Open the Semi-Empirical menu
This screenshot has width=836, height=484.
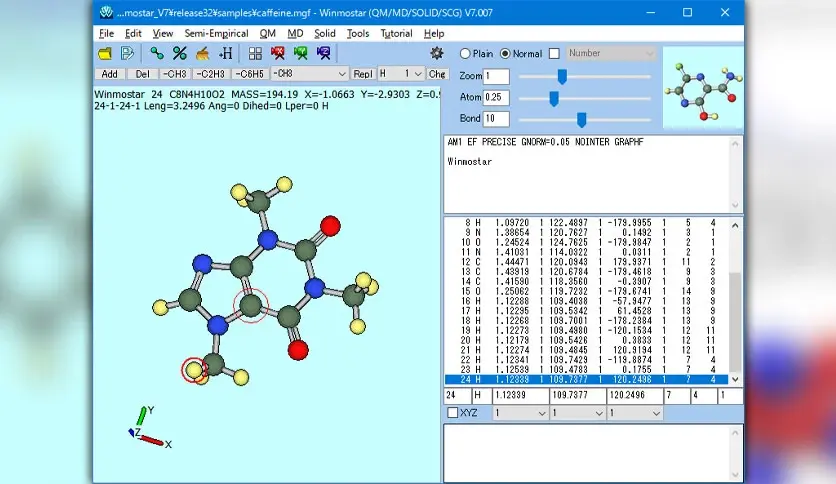pos(216,34)
